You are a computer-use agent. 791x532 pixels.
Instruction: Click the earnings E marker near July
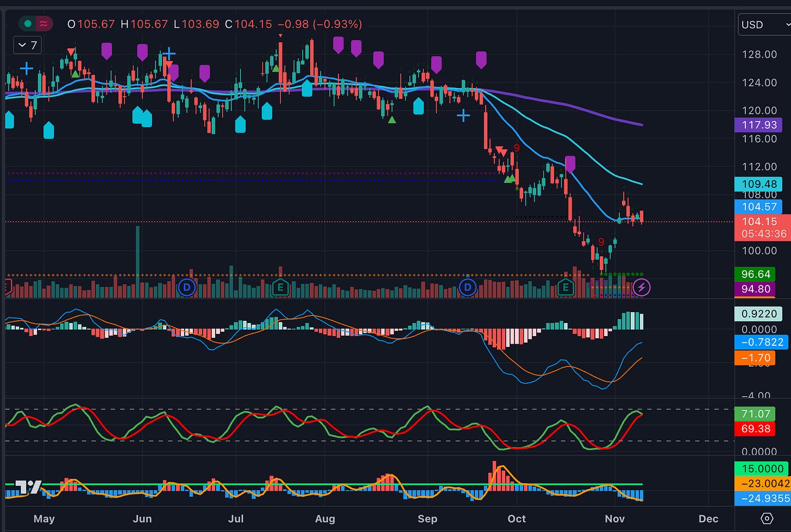pos(280,287)
